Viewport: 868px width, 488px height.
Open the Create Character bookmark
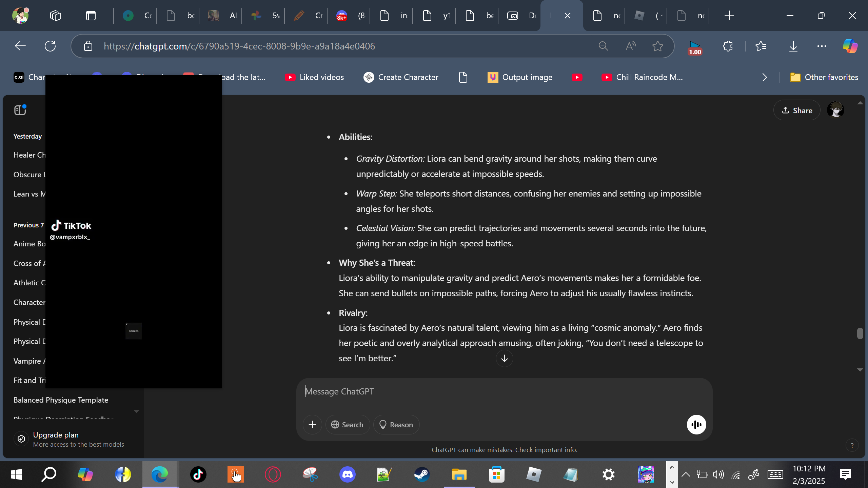(401, 77)
